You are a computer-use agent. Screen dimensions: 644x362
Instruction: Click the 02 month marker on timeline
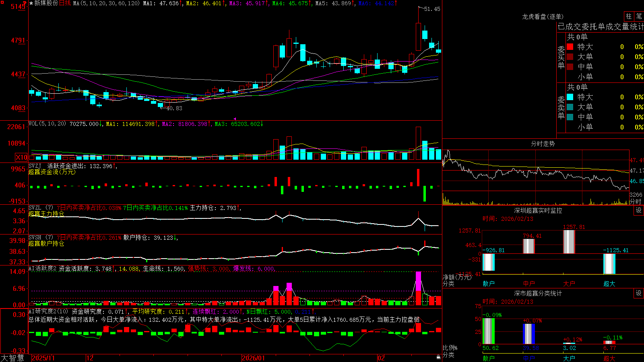coord(381,358)
